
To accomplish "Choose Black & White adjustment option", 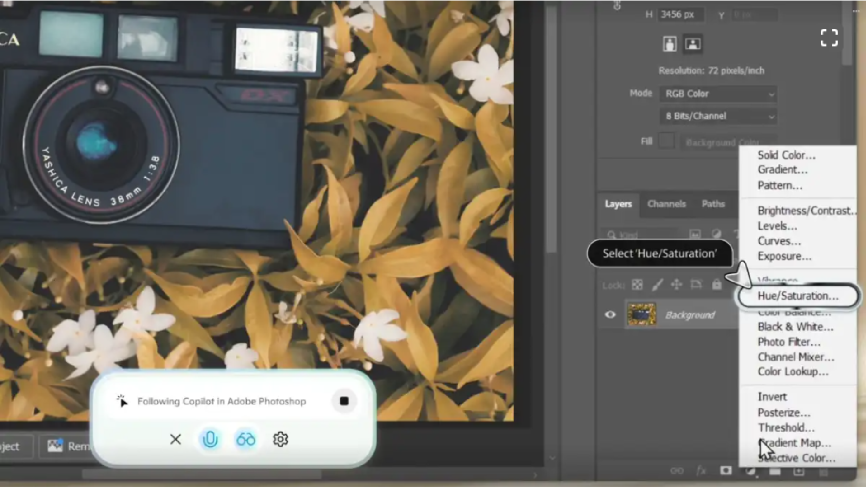I will tap(795, 327).
